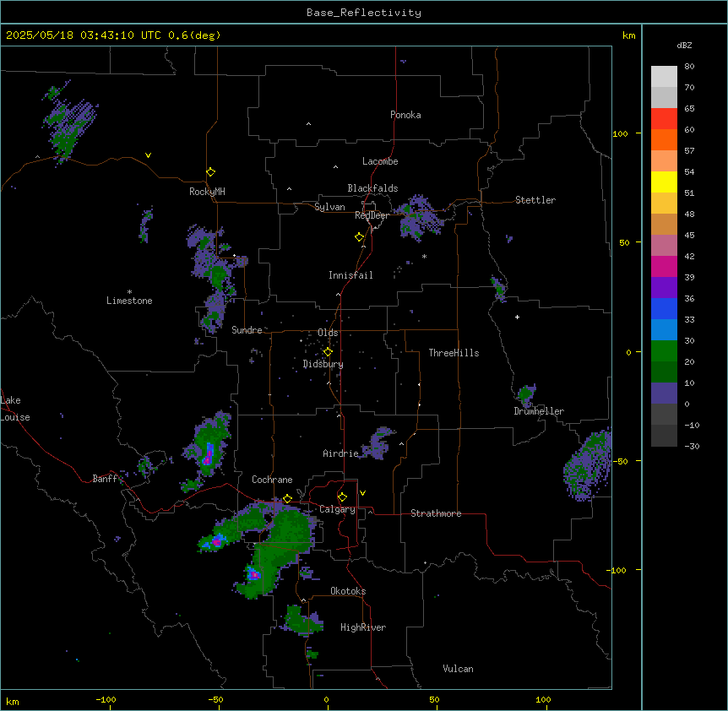728x711 pixels.
Task: Select the yellow 51-54 dBZ legend swatch
Action: point(664,182)
